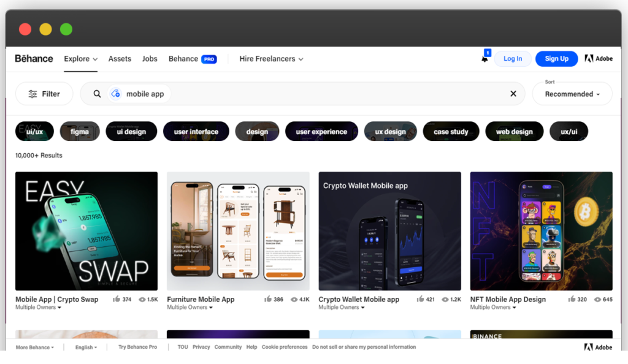Select the design tag chip
Viewport: 628px width, 364px height.
257,131
